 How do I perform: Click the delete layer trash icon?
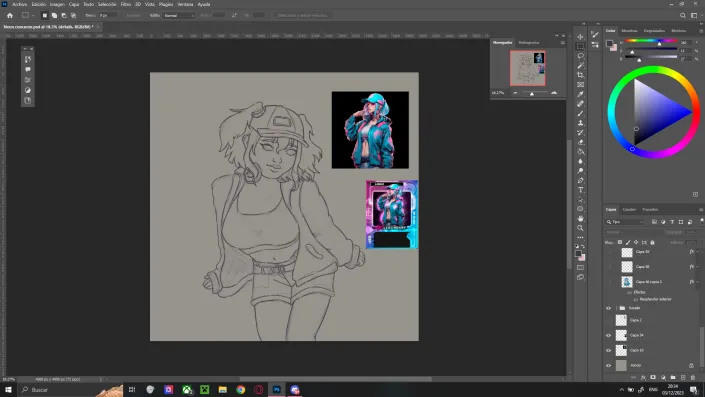(x=693, y=378)
